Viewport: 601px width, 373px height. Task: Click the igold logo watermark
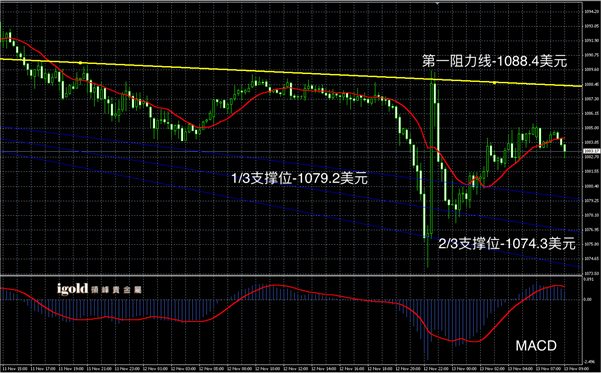(99, 289)
